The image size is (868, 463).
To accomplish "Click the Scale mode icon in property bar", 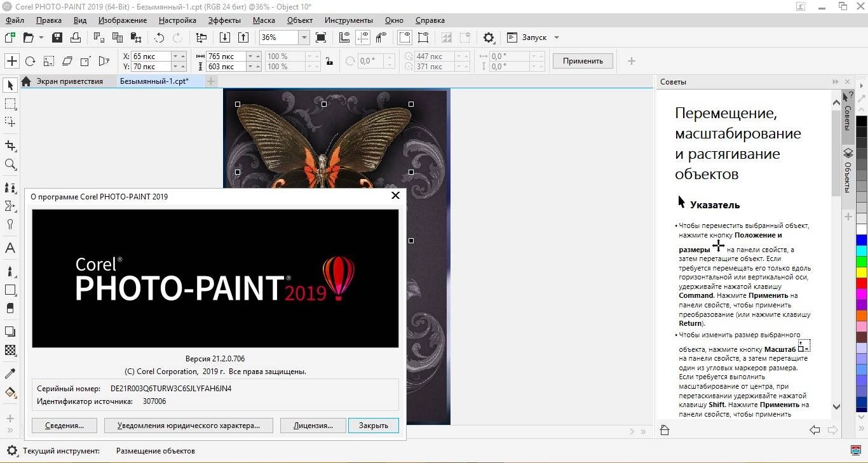I will tap(48, 61).
